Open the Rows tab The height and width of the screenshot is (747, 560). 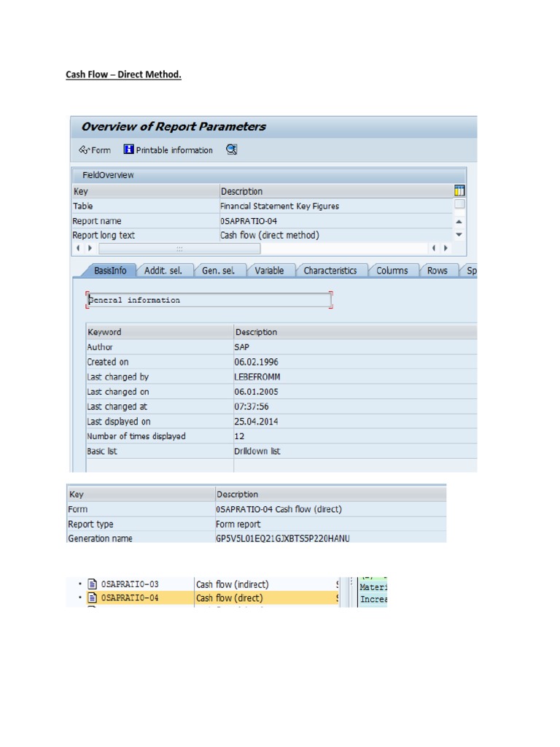(437, 271)
